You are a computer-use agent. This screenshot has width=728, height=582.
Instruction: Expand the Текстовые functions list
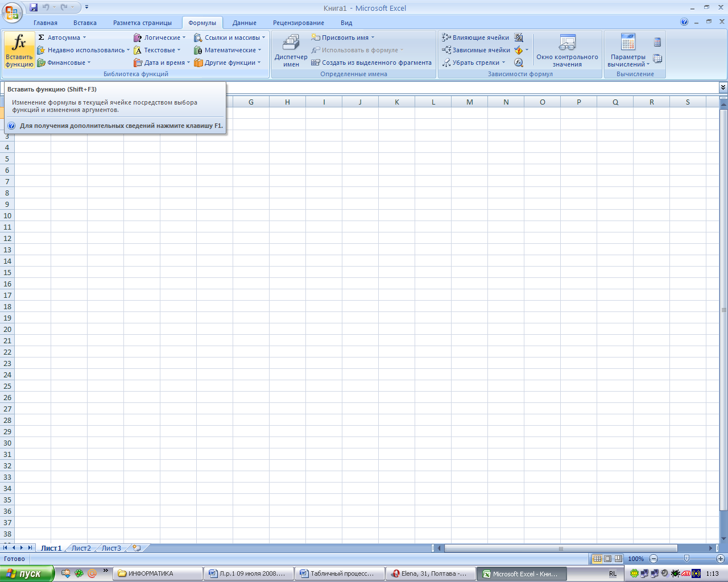157,50
